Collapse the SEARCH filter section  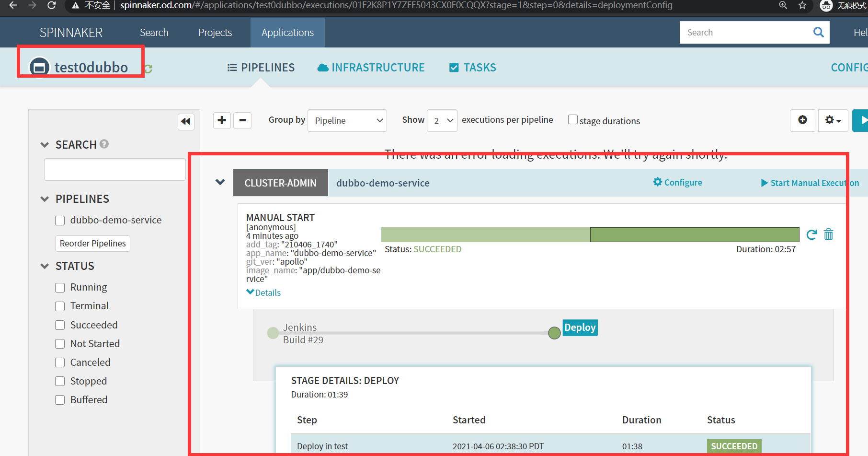(45, 145)
